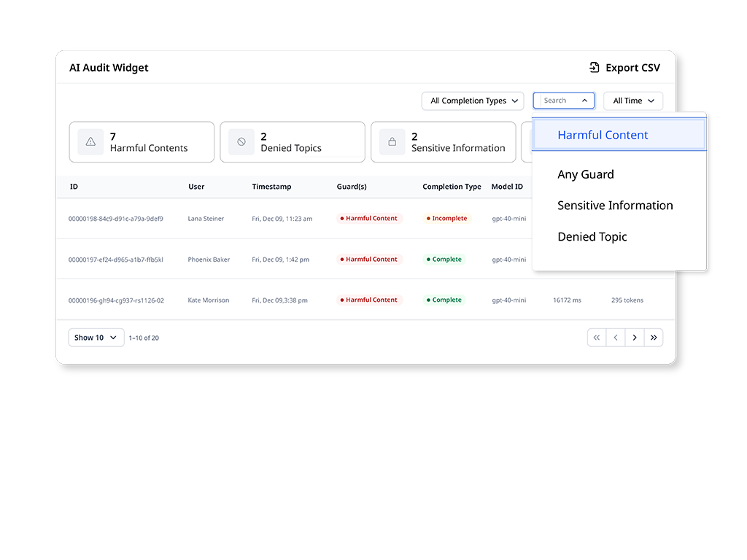This screenshot has height=560, width=747.
Task: Go to the next page arrow
Action: point(635,338)
